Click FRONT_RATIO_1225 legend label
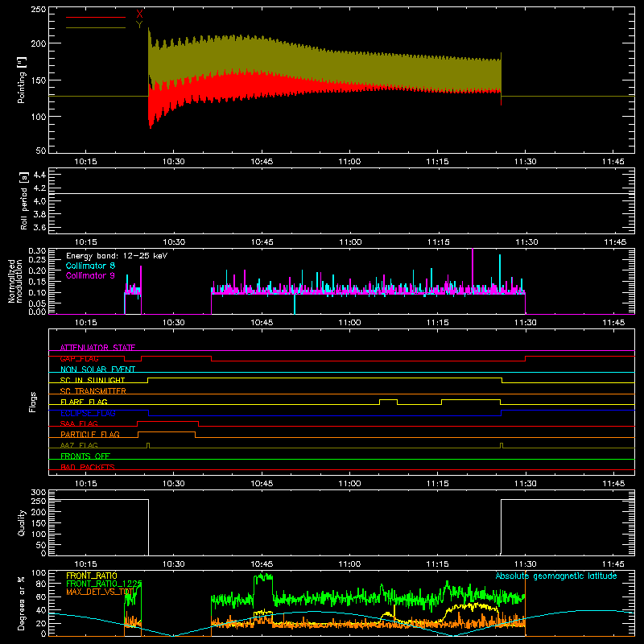Image resolution: width=644 pixels, height=644 pixels. pyautogui.click(x=104, y=584)
